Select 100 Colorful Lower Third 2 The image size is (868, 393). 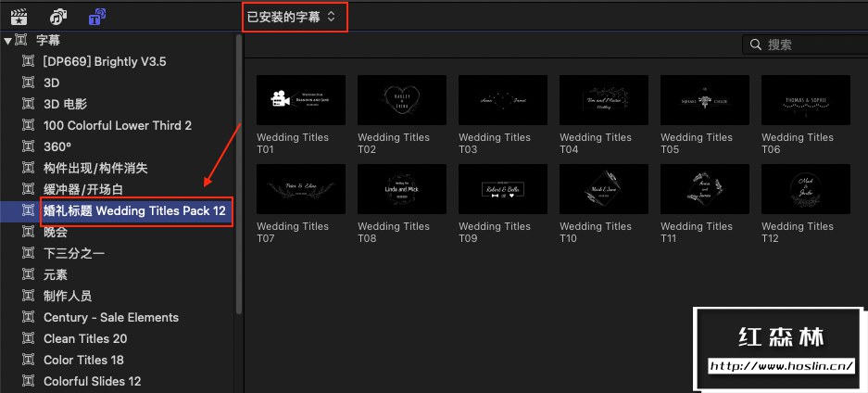tap(118, 126)
